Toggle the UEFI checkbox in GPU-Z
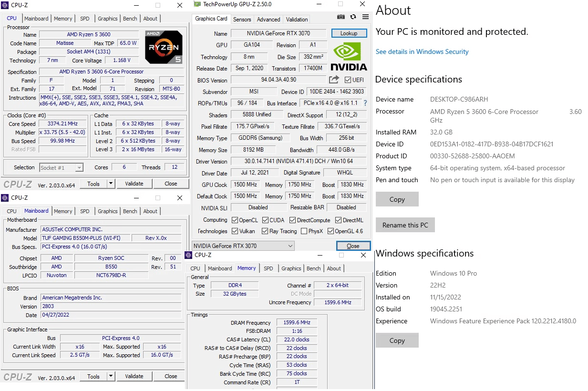The image size is (588, 391). tap(348, 80)
